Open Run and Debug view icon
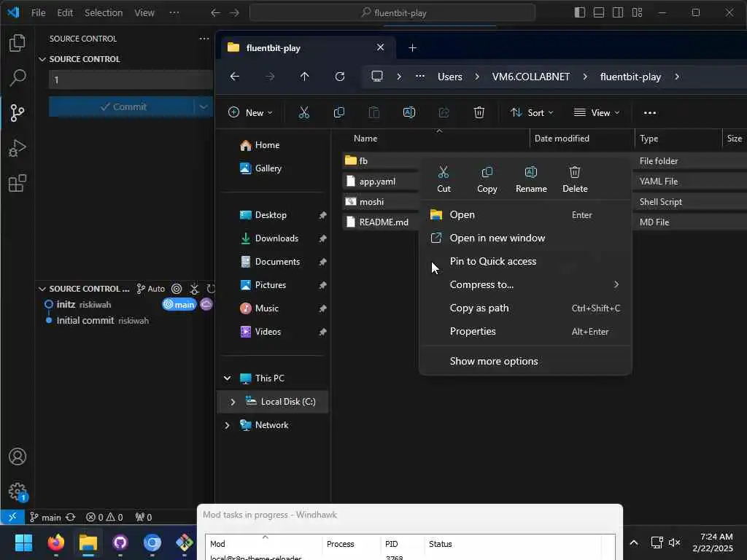The height and width of the screenshot is (560, 747). pyautogui.click(x=18, y=148)
